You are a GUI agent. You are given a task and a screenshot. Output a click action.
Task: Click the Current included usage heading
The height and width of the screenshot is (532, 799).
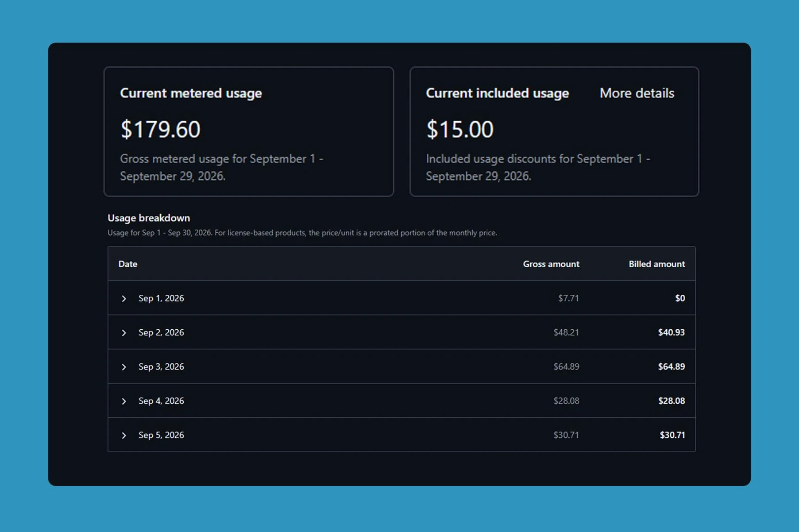click(497, 93)
